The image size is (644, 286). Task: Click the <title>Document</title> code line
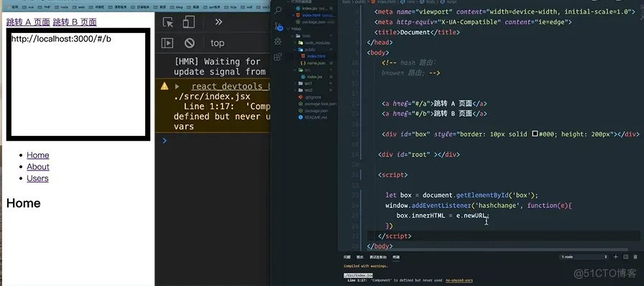coord(417,32)
